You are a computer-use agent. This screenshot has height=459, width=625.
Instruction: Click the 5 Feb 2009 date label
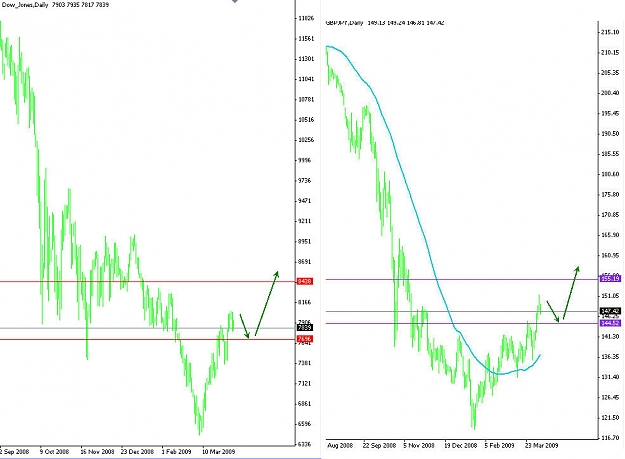click(x=499, y=445)
